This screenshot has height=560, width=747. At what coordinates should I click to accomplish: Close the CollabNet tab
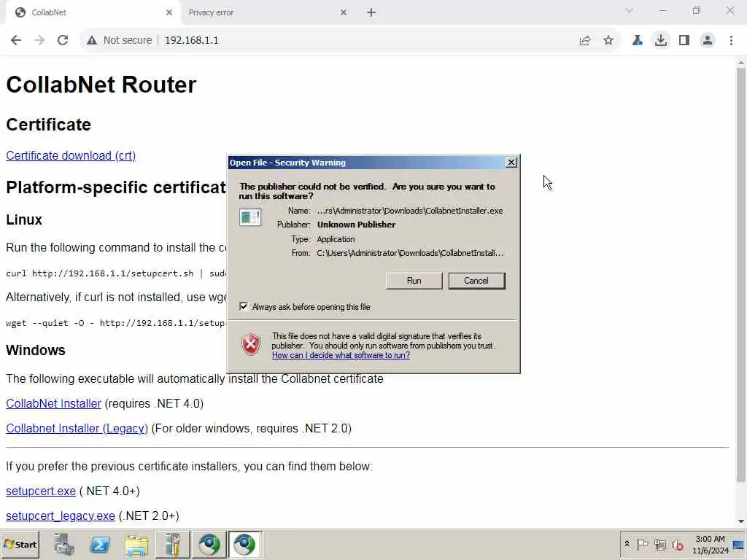169,13
